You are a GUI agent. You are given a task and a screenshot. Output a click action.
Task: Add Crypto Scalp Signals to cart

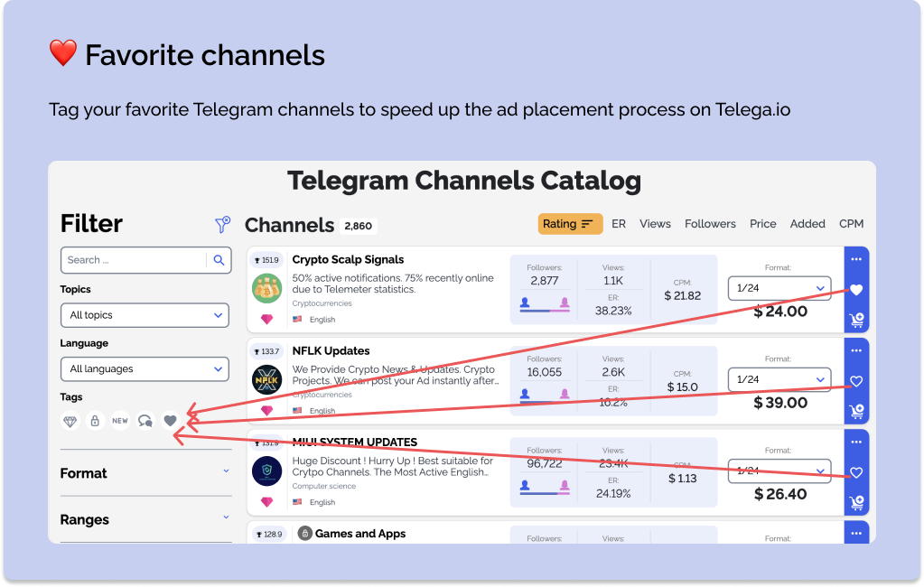856,320
